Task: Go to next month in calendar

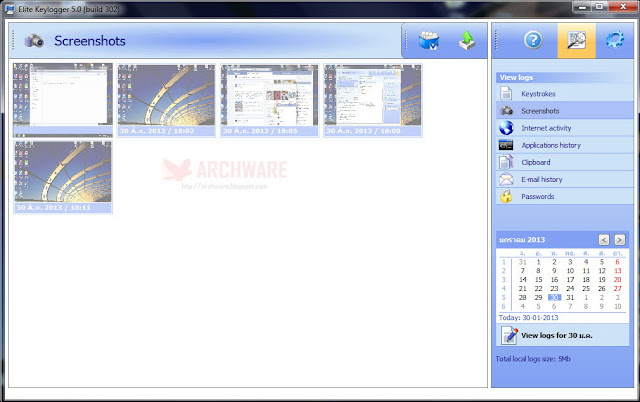Action: click(x=619, y=240)
